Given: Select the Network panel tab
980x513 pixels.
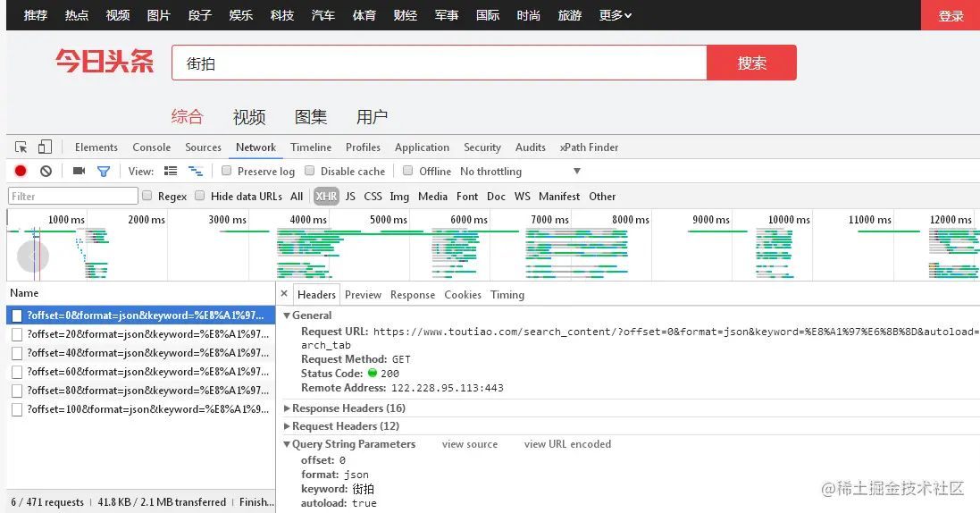Looking at the screenshot, I should pos(255,147).
